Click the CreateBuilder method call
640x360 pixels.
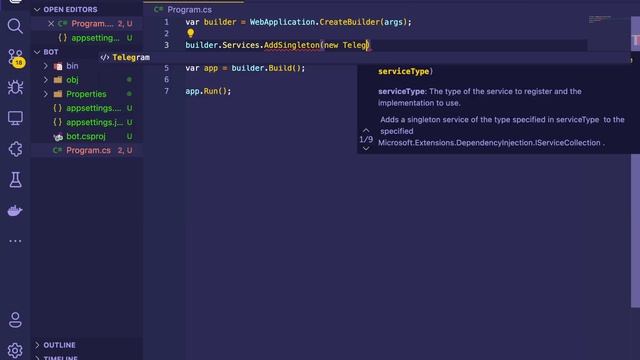349,22
